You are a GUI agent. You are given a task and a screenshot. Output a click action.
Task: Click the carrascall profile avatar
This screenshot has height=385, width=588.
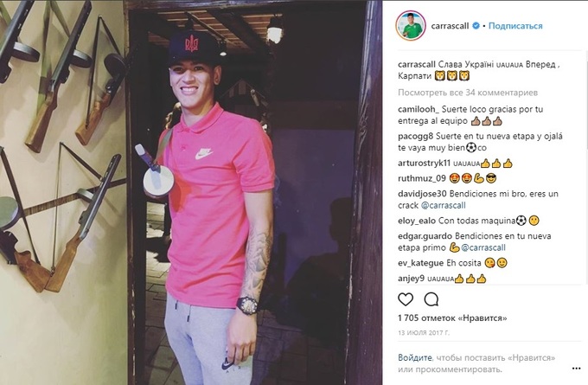(x=411, y=26)
